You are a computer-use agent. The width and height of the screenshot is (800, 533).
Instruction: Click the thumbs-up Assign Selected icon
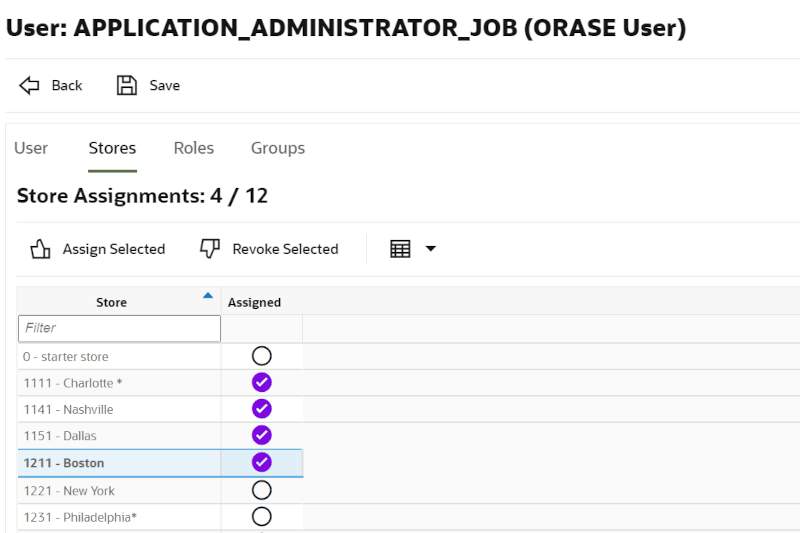[40, 249]
